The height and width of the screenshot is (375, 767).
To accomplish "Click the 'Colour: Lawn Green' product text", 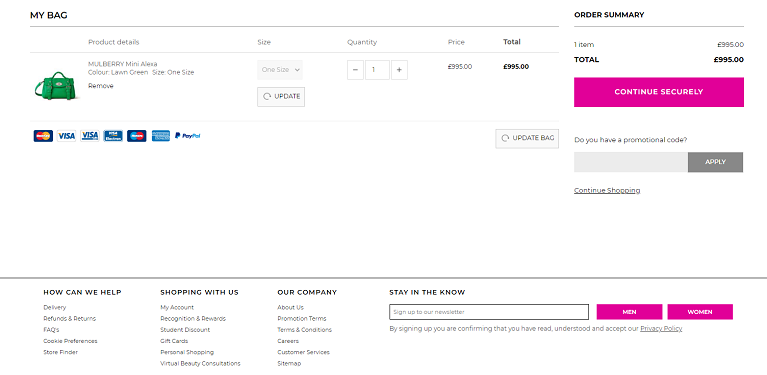I will click(118, 72).
